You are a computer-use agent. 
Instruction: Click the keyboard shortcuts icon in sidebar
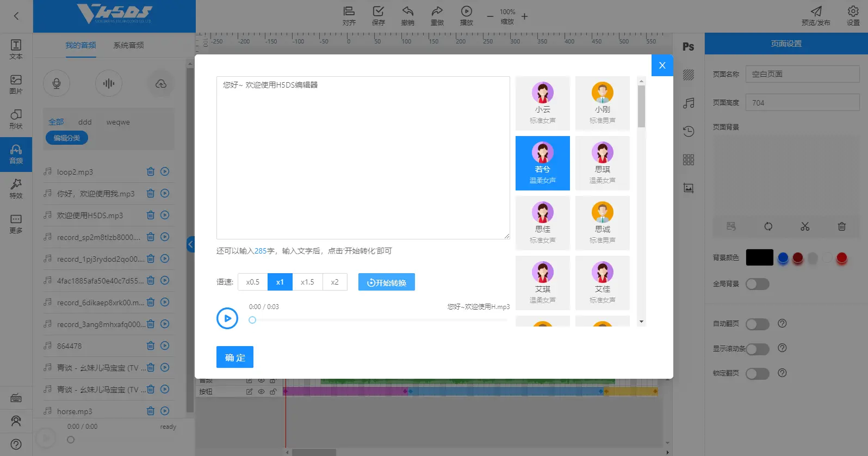[x=16, y=398]
